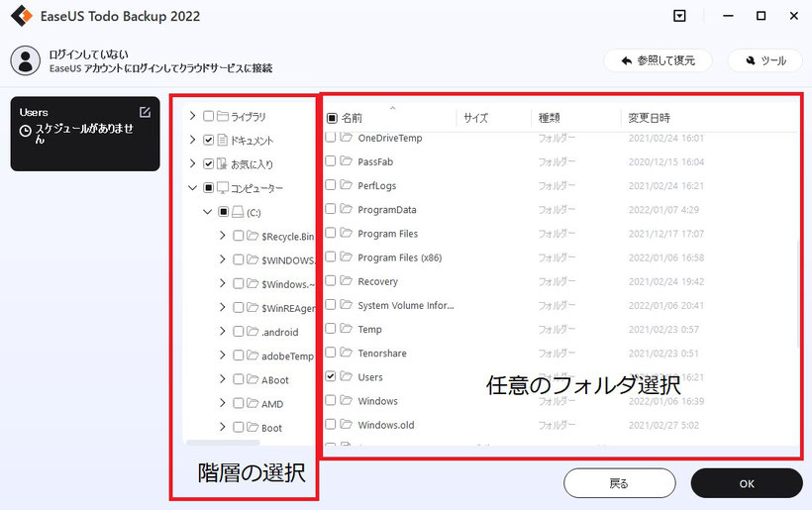Click the Documents icon in tree
Screen dimensions: 812x510
pos(223,140)
